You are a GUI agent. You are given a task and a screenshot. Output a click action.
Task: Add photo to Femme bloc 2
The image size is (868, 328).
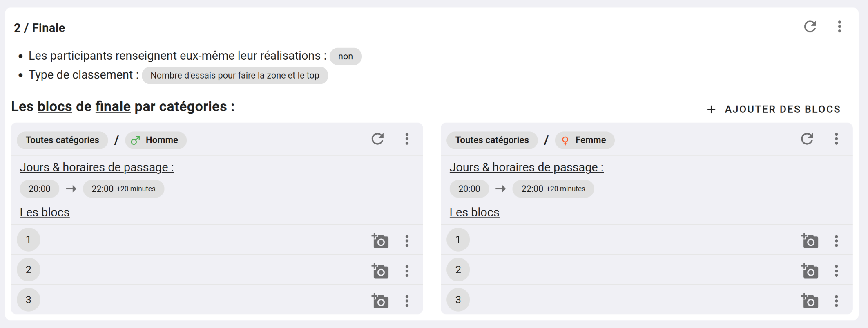tap(810, 271)
